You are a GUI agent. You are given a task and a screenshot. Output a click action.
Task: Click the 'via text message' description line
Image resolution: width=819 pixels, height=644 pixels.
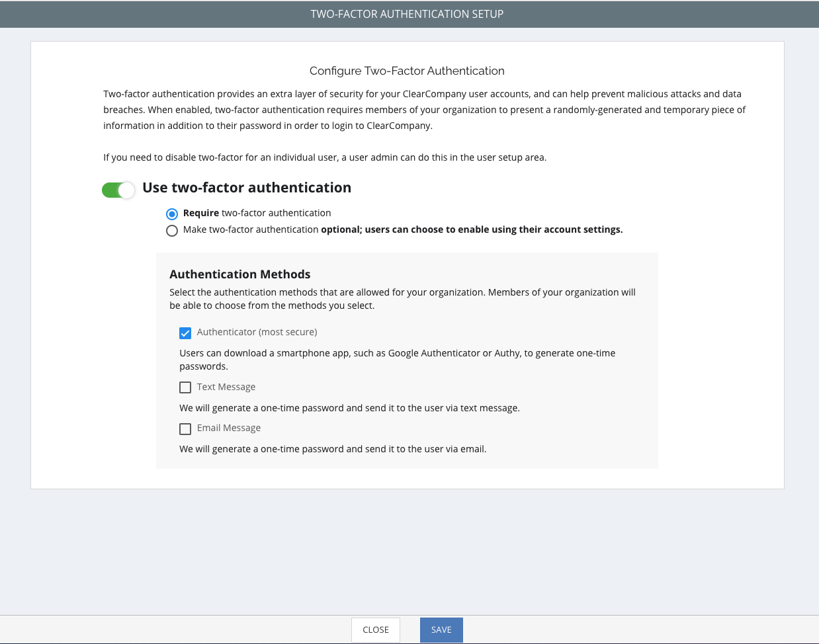[x=350, y=408]
